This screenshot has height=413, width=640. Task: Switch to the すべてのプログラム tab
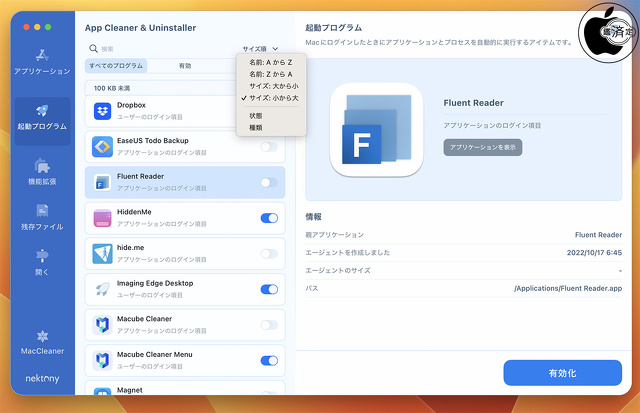coord(116,66)
